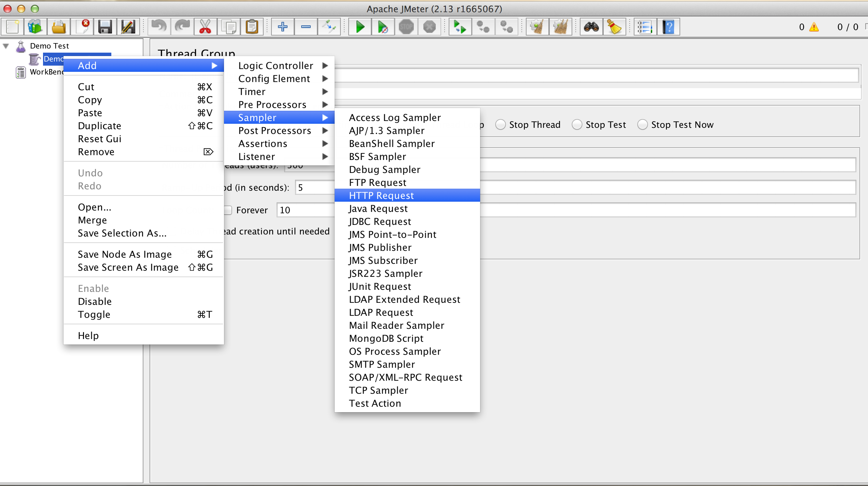Screen dimensions: 868x486
Task: Click Start no pauses icon
Action: tap(383, 27)
